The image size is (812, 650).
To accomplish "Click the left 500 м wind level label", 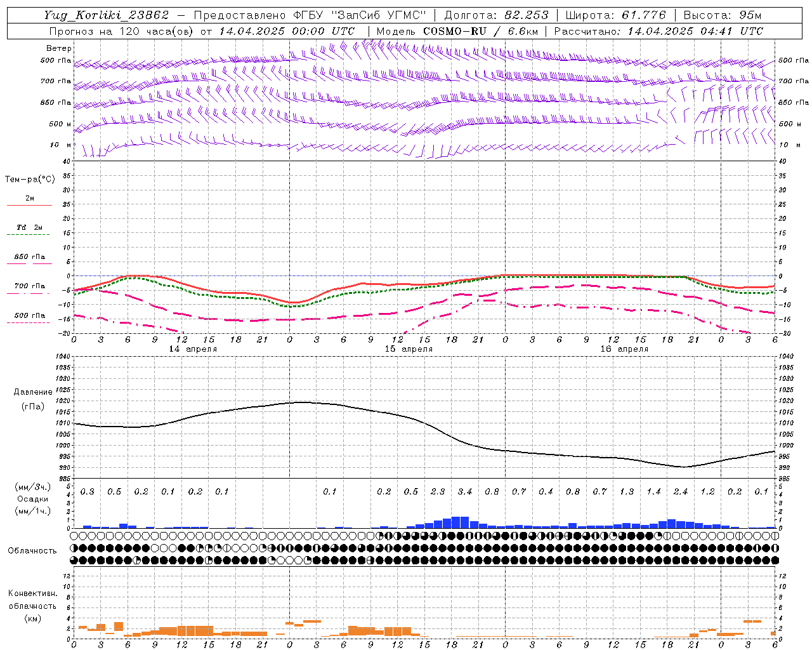I will pos(61,124).
